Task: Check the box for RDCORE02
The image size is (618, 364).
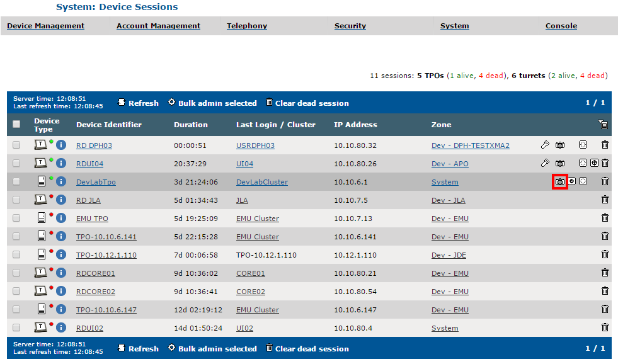Action: click(16, 291)
